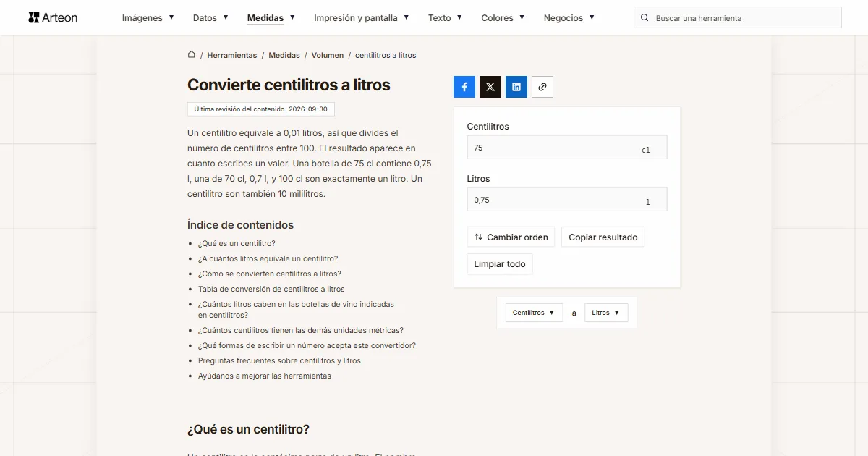Open Ayúdanos a mejorar las herramientas link

click(x=265, y=376)
